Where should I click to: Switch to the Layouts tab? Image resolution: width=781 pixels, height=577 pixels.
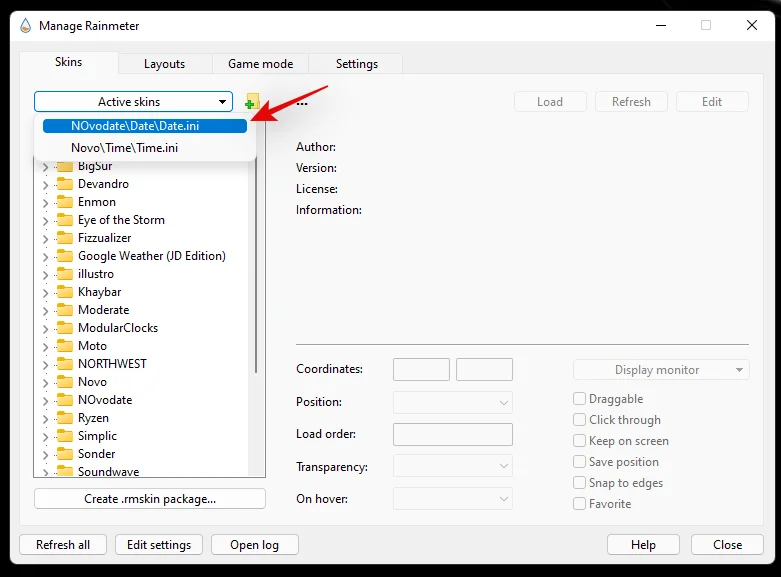pos(164,64)
